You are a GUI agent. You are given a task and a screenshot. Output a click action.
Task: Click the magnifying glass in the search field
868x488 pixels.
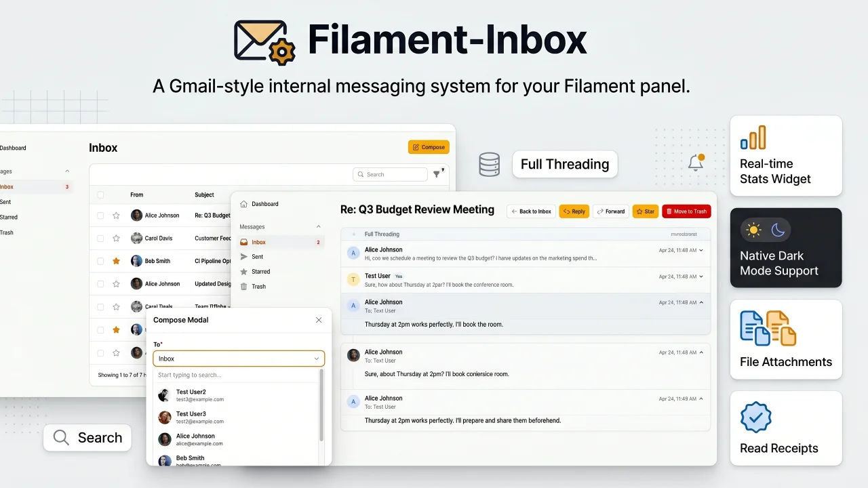pyautogui.click(x=360, y=174)
